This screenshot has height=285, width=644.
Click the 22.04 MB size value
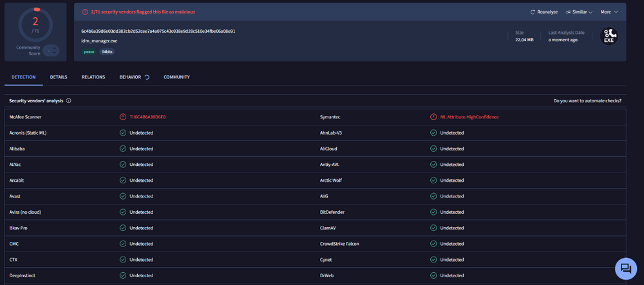524,40
